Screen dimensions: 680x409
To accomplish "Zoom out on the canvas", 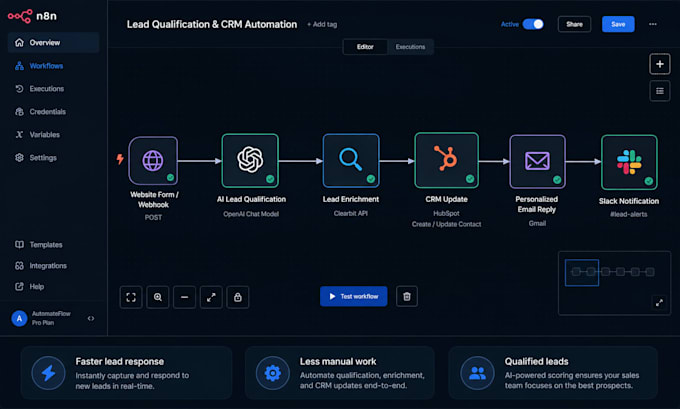I will 184,297.
